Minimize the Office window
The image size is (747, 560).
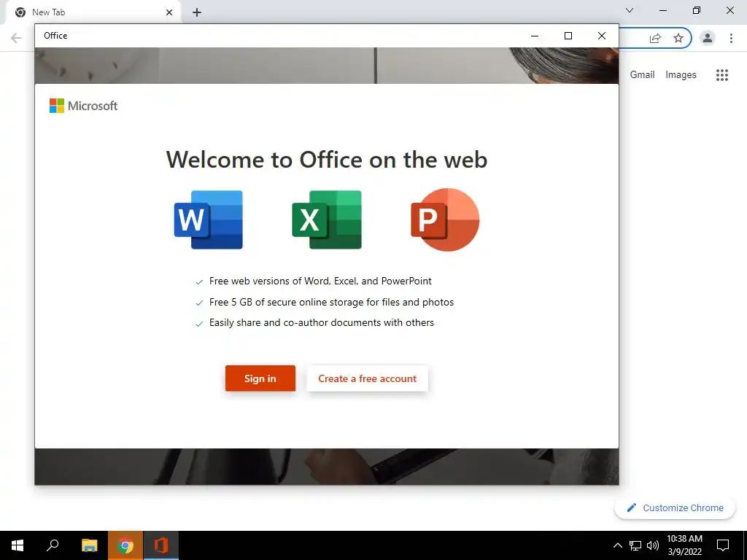(x=535, y=36)
